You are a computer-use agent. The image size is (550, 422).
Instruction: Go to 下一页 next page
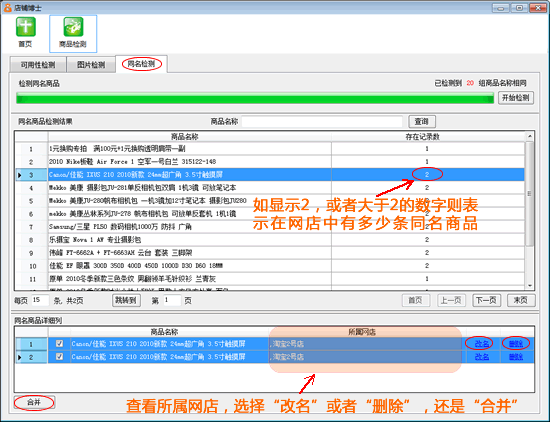486,300
